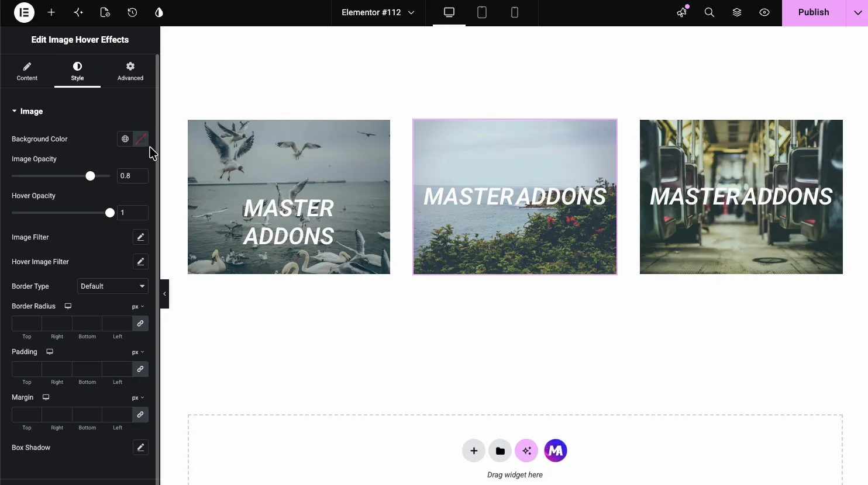Change Margin responsive device icon

coord(46,397)
